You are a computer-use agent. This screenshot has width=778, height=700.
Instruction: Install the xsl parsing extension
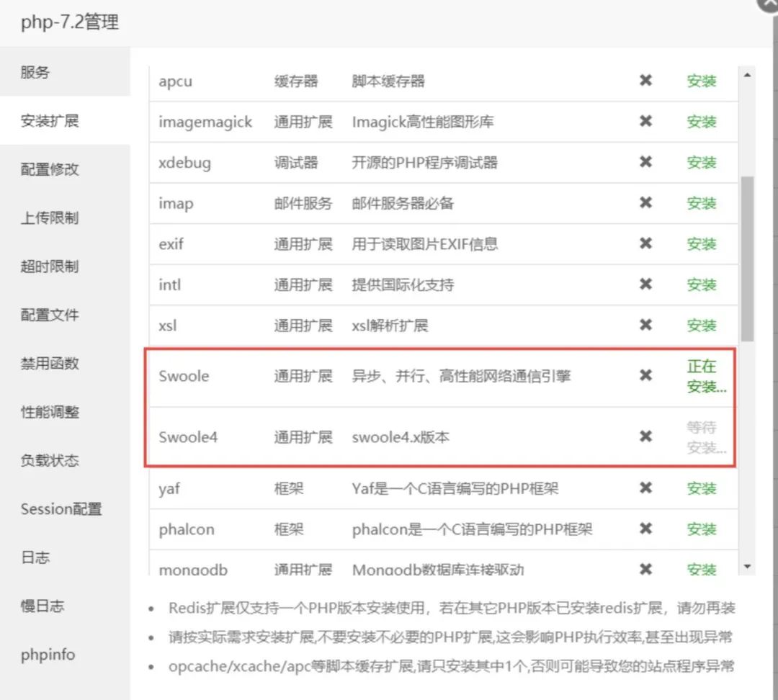pos(701,325)
